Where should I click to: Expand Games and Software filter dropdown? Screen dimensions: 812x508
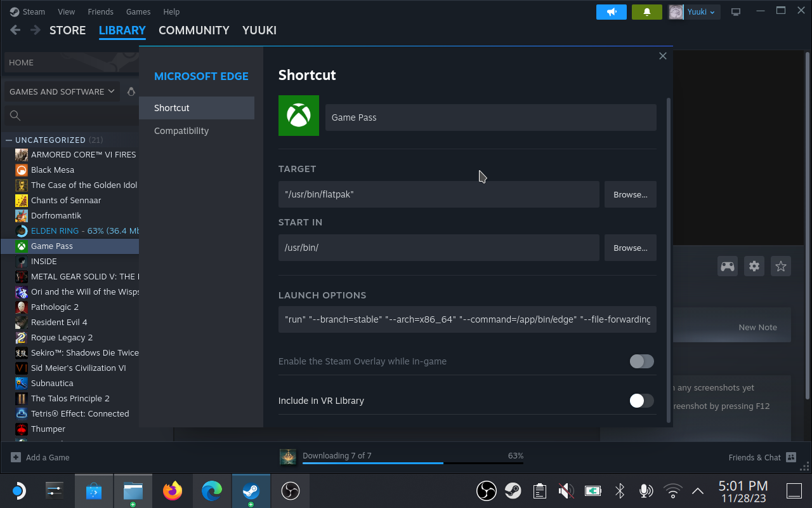(62, 91)
